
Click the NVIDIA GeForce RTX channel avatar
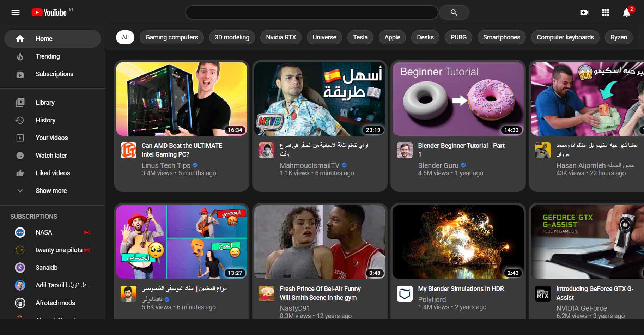[x=543, y=293]
